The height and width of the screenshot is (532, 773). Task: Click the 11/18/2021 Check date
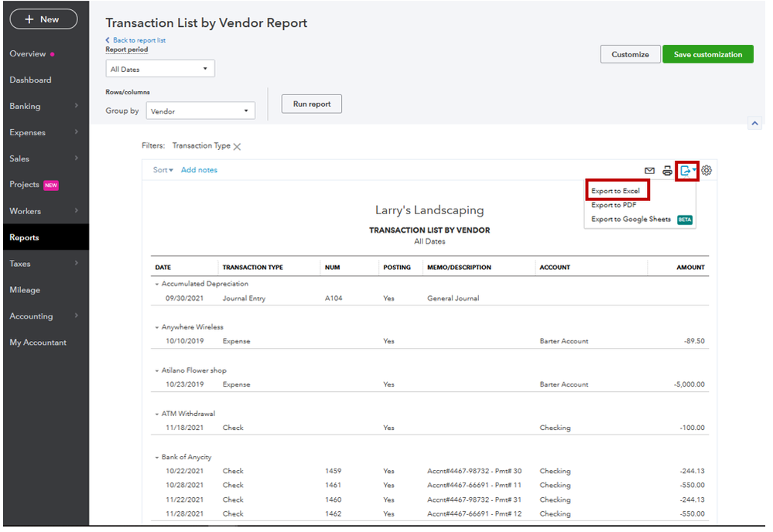pos(184,428)
